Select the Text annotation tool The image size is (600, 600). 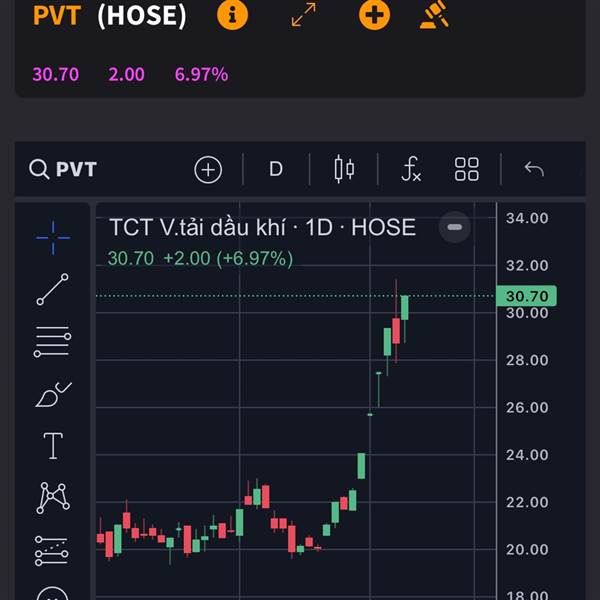[x=53, y=446]
